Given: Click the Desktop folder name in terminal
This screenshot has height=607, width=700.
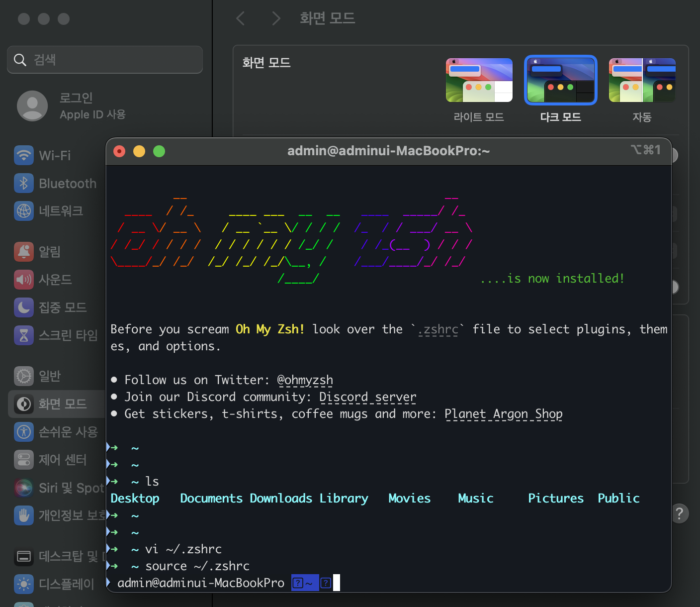Looking at the screenshot, I should [x=135, y=499].
